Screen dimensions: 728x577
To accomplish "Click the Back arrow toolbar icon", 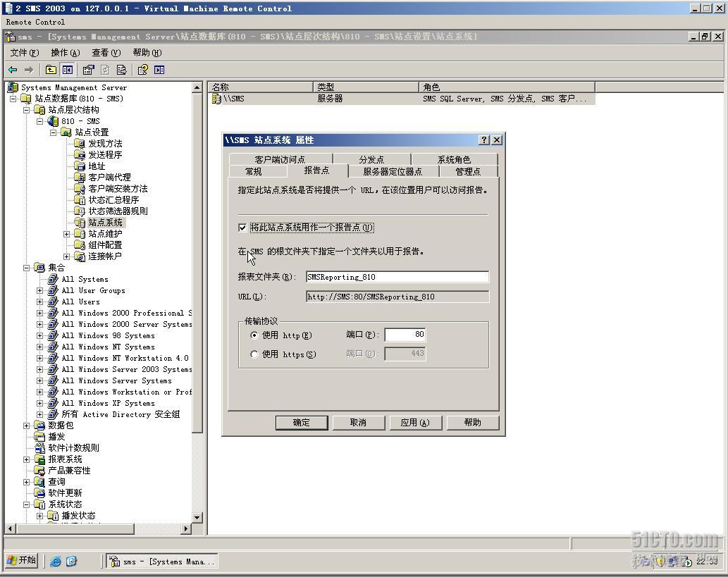I will coord(13,70).
